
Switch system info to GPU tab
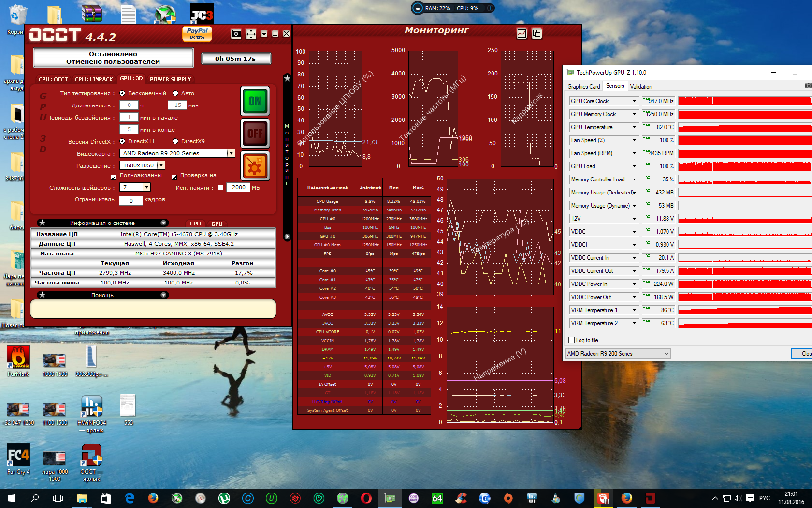[x=217, y=224]
